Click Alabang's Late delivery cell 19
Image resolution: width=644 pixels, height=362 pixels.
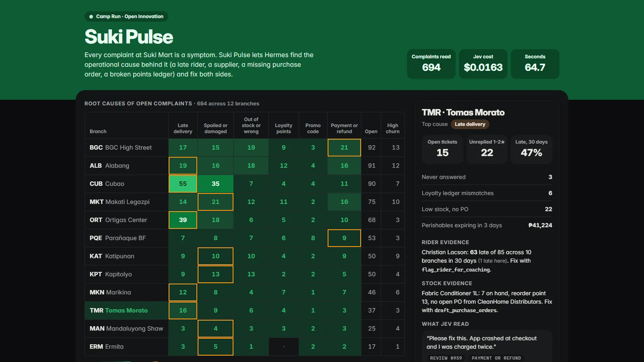point(183,166)
